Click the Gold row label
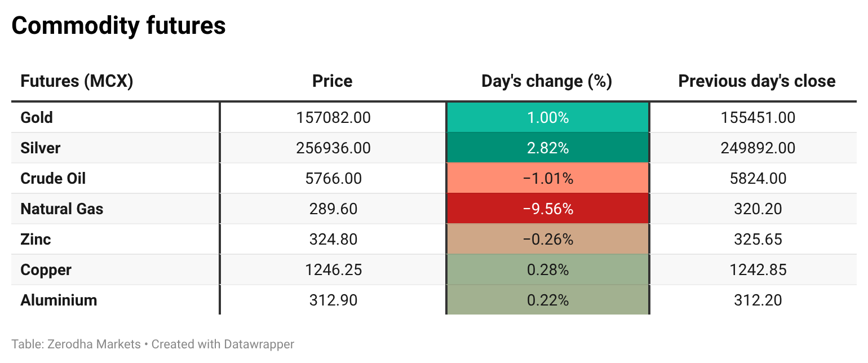The width and height of the screenshot is (868, 363). pyautogui.click(x=37, y=118)
